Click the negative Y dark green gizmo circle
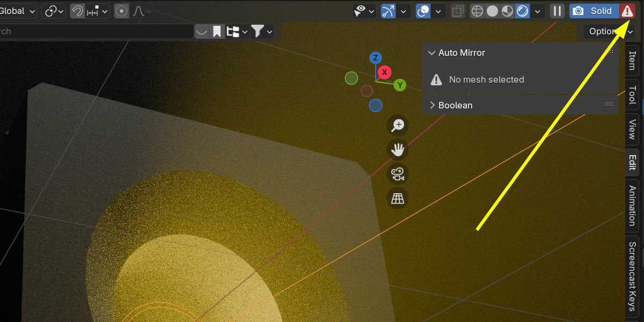Image resolution: width=644 pixels, height=322 pixels. 352,78
